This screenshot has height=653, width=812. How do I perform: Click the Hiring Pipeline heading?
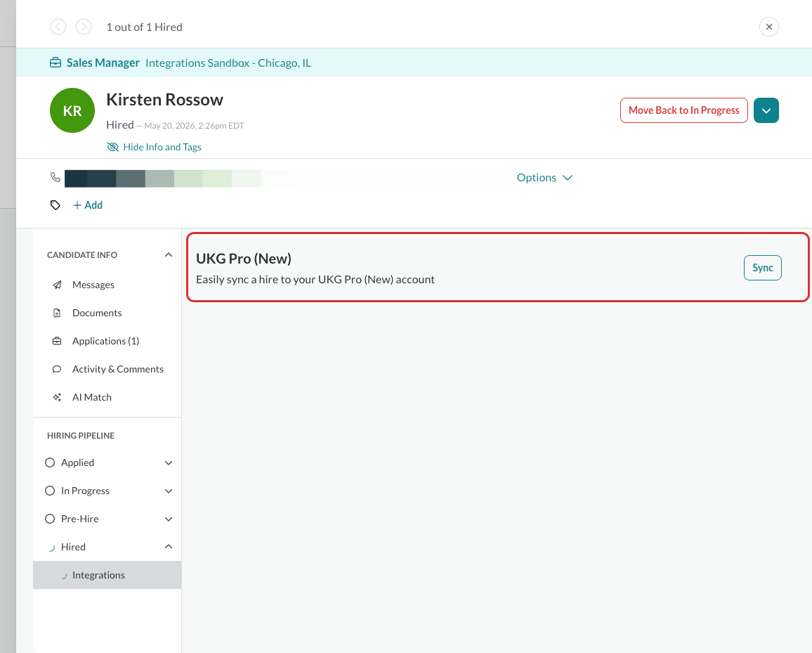coord(81,436)
